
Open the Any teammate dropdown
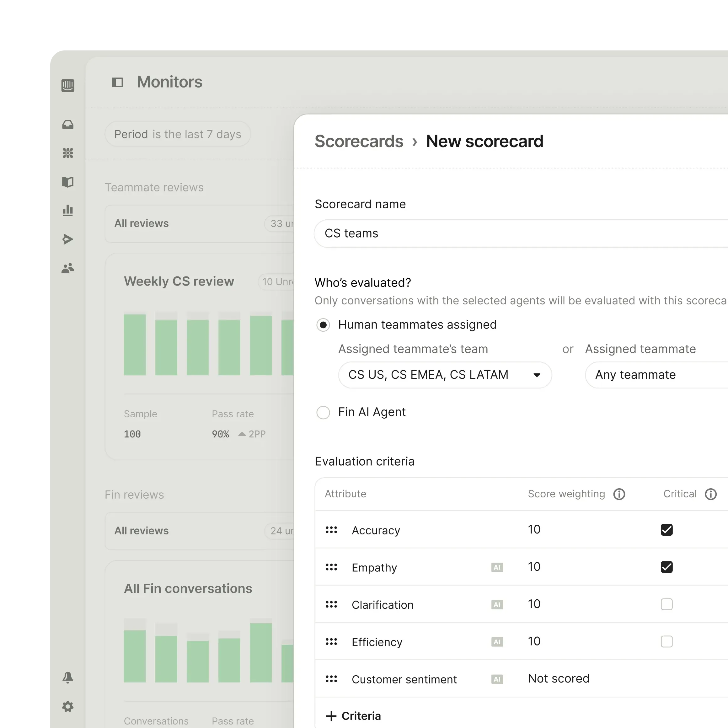(x=656, y=375)
